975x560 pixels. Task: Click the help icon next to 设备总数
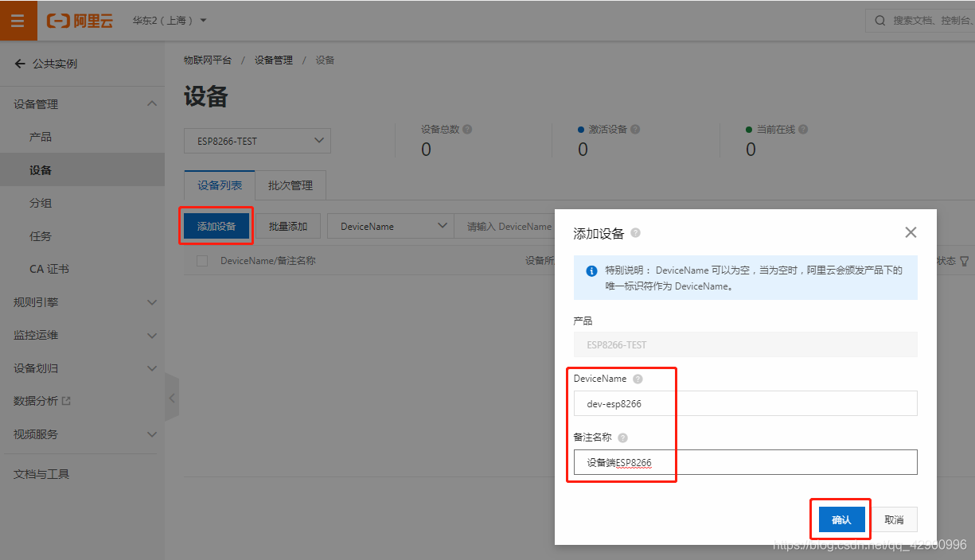click(x=466, y=128)
